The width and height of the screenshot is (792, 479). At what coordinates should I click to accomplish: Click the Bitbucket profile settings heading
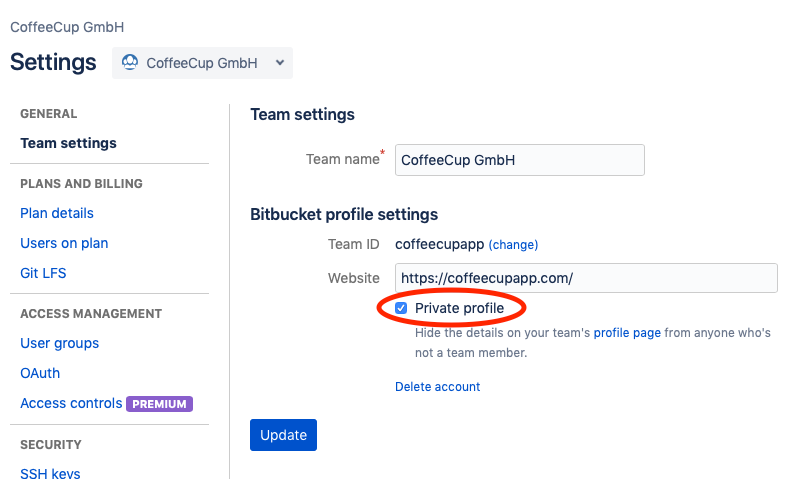344,214
